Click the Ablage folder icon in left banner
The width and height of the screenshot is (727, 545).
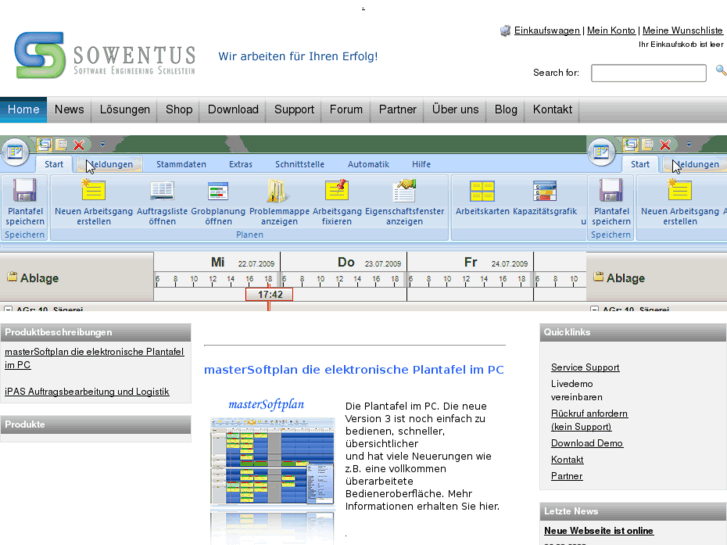[12, 277]
